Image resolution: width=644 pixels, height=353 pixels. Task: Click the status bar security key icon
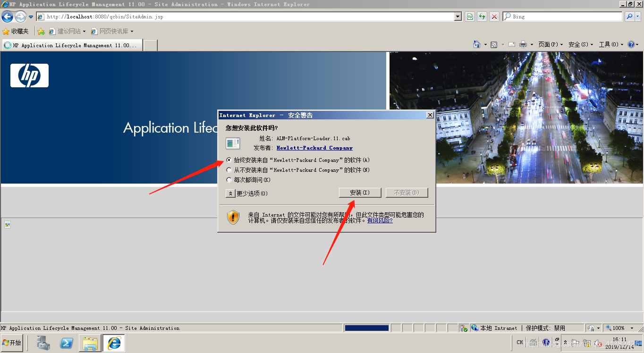tap(464, 328)
